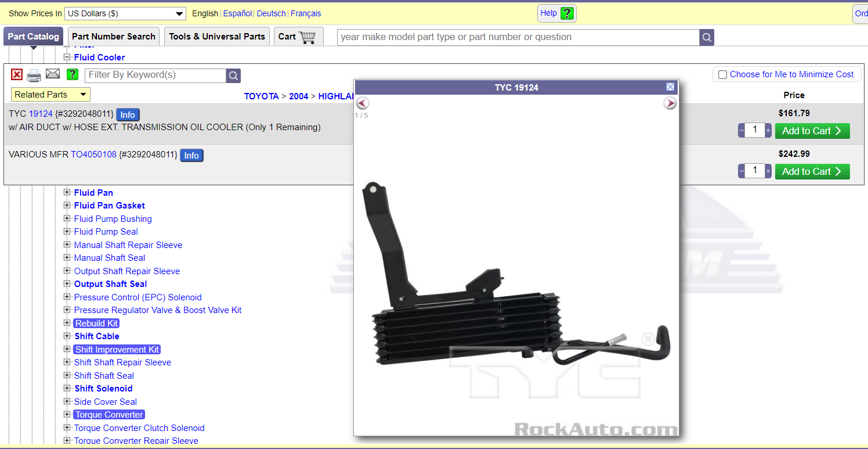Screen dimensions: 868x449
Task: Switch site language to Deutsch
Action: point(272,13)
